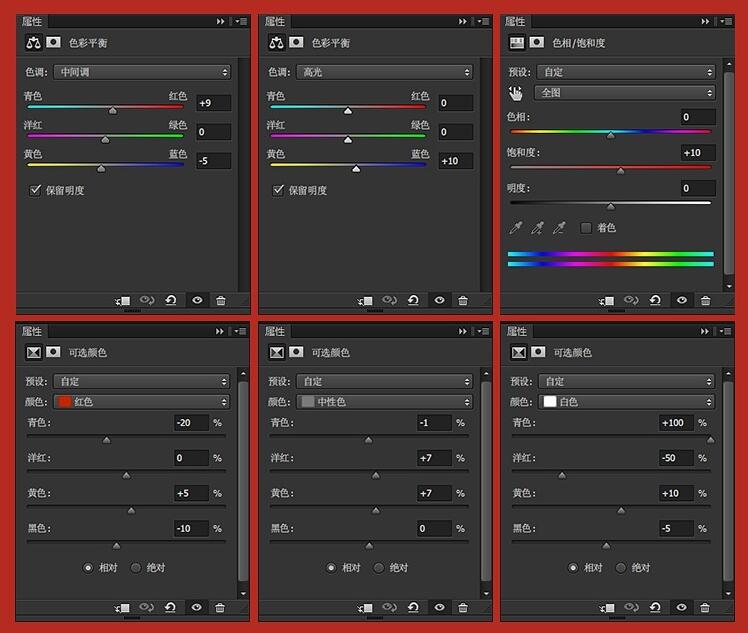This screenshot has height=633, width=748.
Task: Click the clip-to-layer icon in the Midtones Color Balance panel
Action: [123, 301]
